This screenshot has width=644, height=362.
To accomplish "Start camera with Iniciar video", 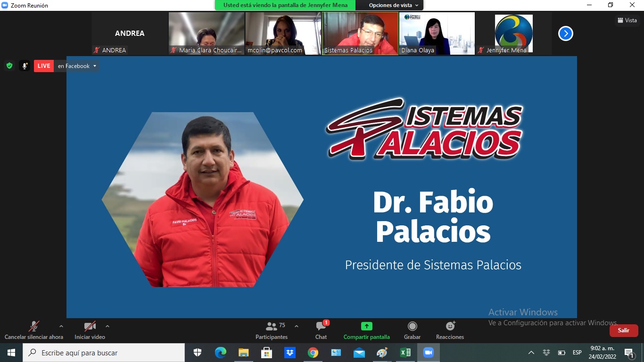I will [90, 330].
